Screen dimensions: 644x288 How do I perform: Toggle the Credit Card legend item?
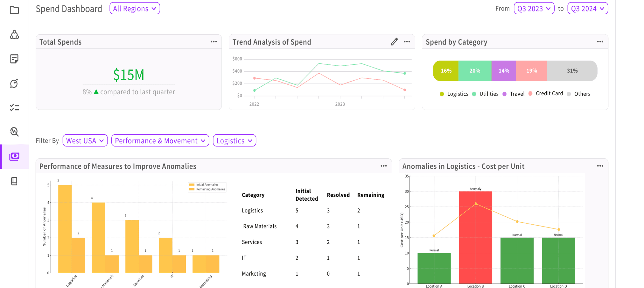(x=546, y=93)
